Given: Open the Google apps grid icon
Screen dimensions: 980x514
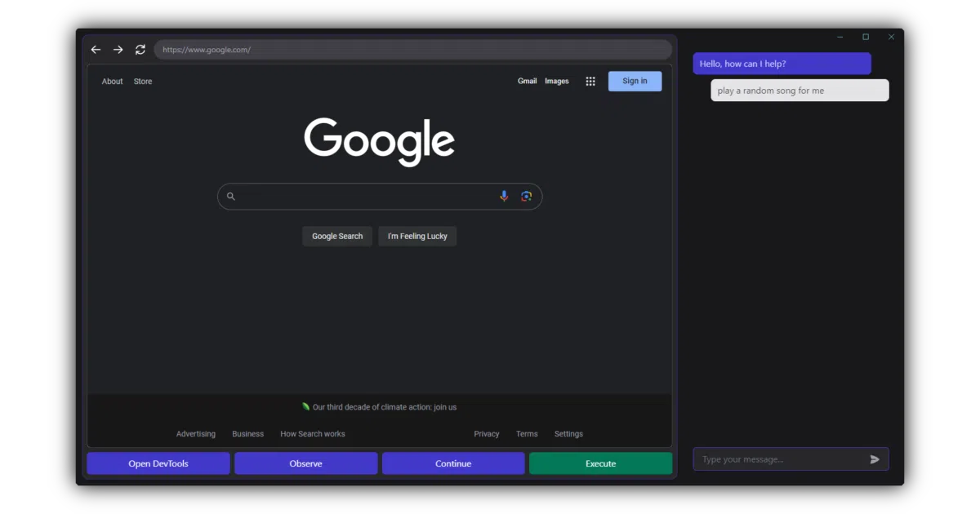Looking at the screenshot, I should (x=590, y=82).
